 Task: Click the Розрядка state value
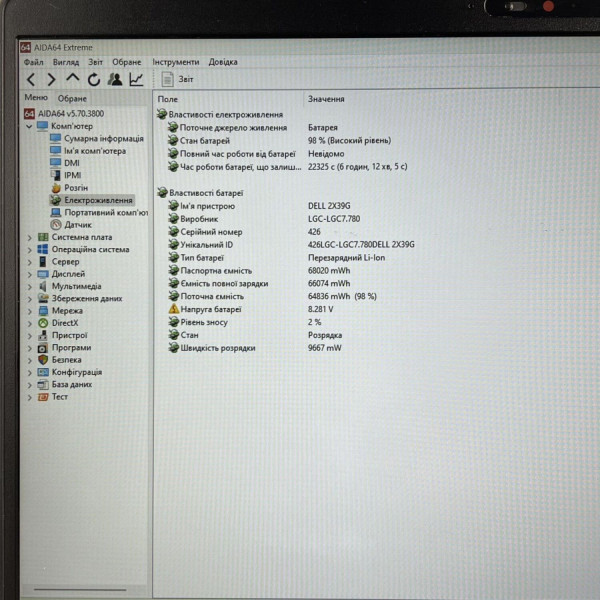click(x=325, y=335)
